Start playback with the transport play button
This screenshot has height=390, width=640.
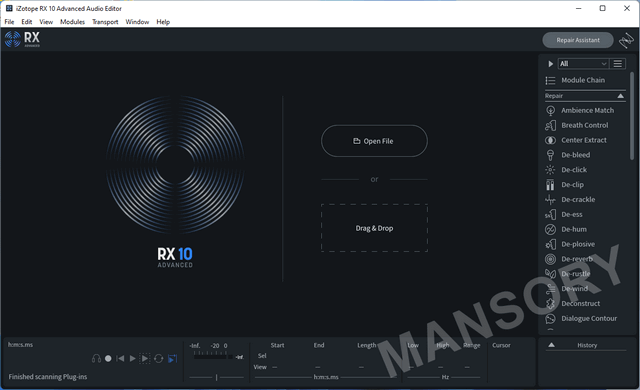point(132,359)
